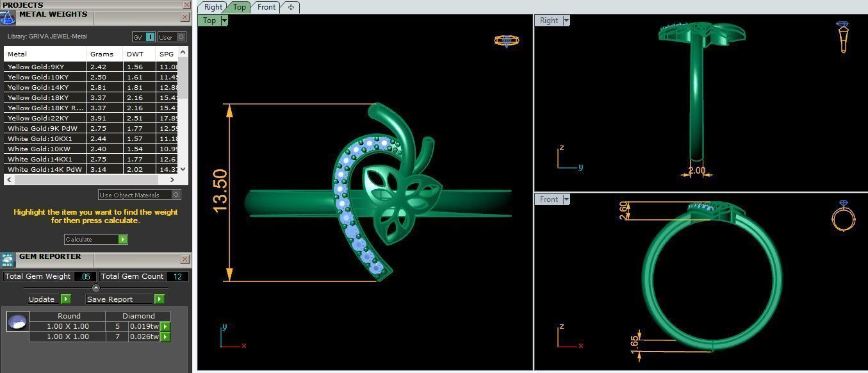Switch to the Right viewport tab
Screen dimensions: 868x373
click(x=213, y=7)
